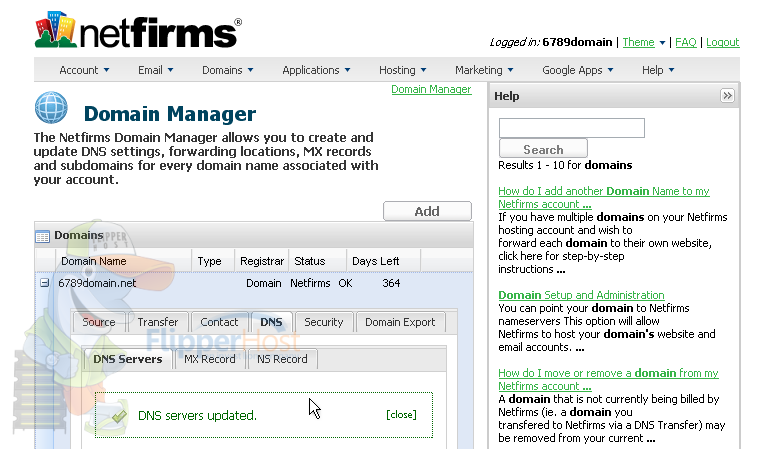Expand the Domains menu
Image resolution: width=776 pixels, height=450 pixels.
[x=228, y=70]
